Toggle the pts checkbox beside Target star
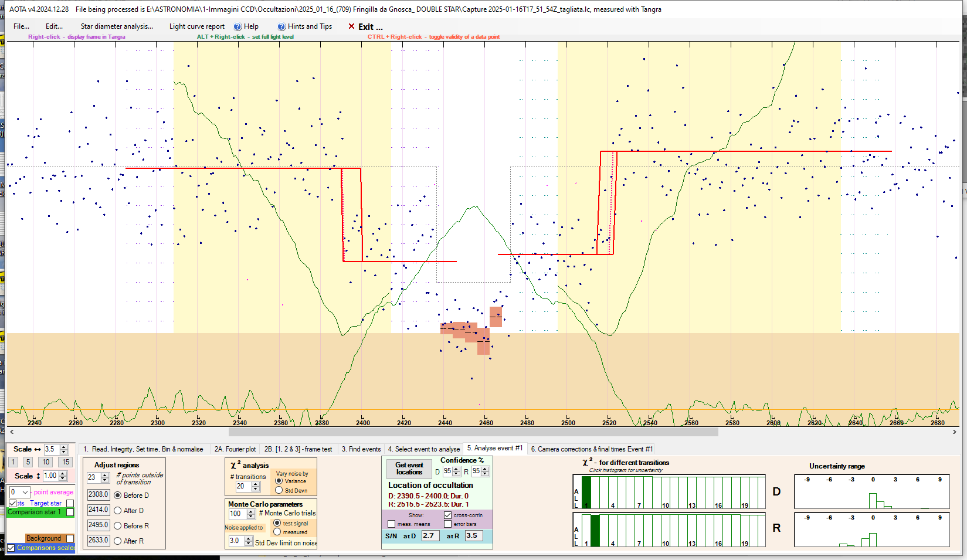This screenshot has height=560, width=967. tap(12, 503)
